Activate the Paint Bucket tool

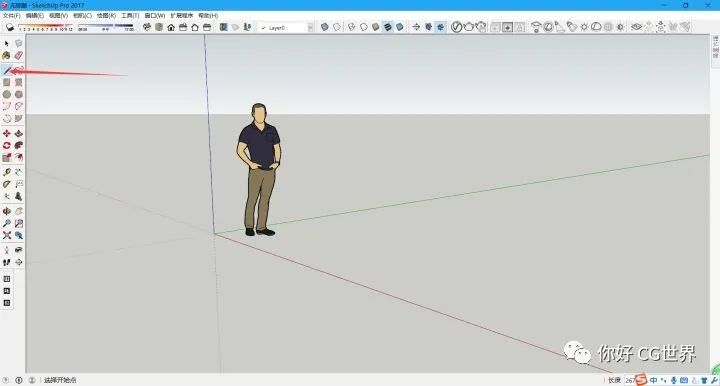pyautogui.click(x=6, y=56)
